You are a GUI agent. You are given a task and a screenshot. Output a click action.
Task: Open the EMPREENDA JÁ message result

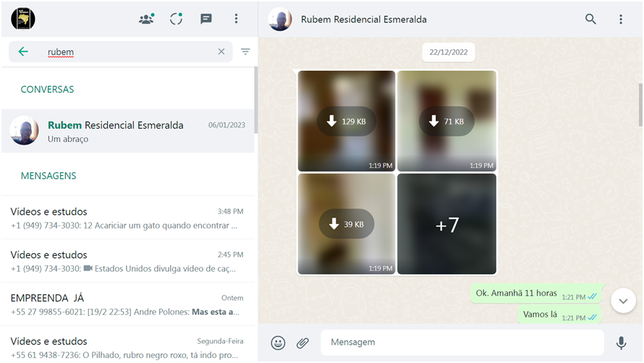(x=128, y=304)
